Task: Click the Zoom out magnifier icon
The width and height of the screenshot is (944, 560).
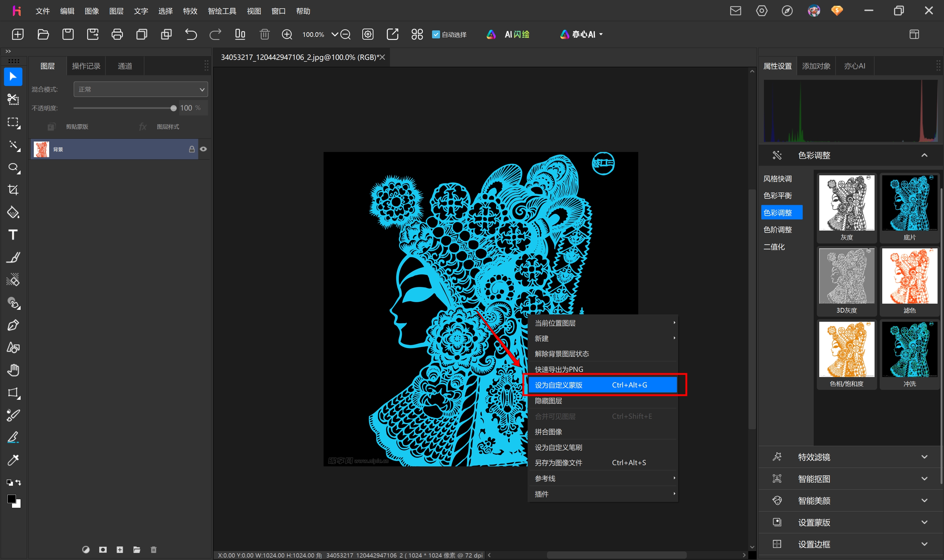Action: click(x=345, y=34)
